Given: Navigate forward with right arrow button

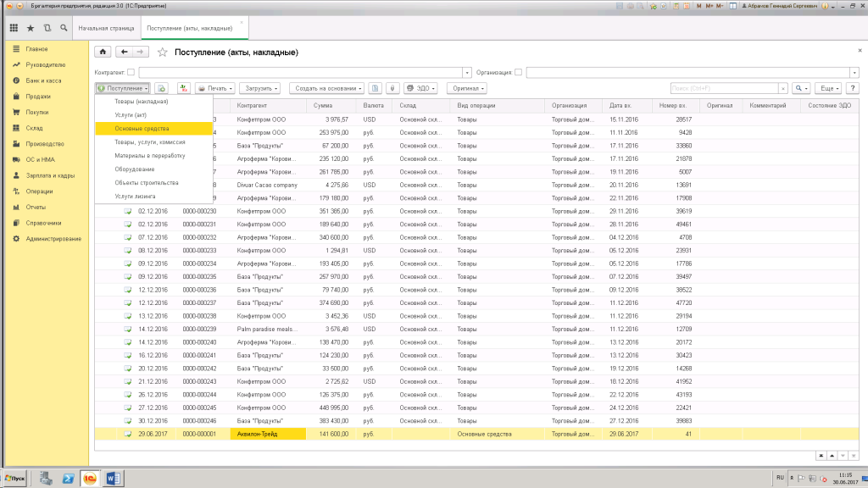Looking at the screenshot, I should pos(141,52).
